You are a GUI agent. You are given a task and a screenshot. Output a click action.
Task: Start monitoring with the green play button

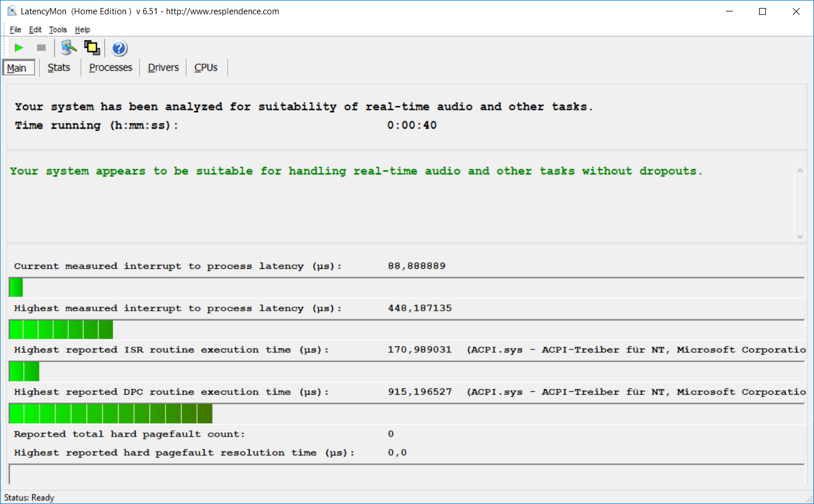[19, 48]
